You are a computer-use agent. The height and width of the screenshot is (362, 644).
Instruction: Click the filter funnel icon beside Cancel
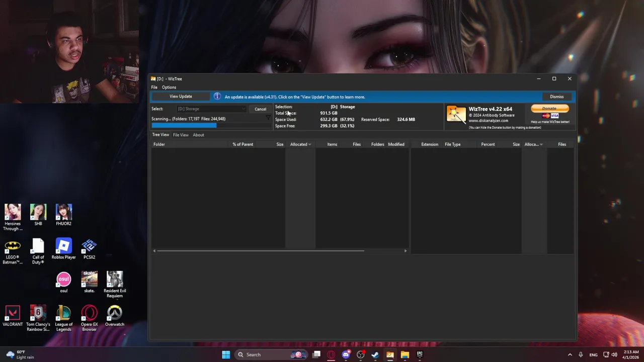tap(268, 117)
